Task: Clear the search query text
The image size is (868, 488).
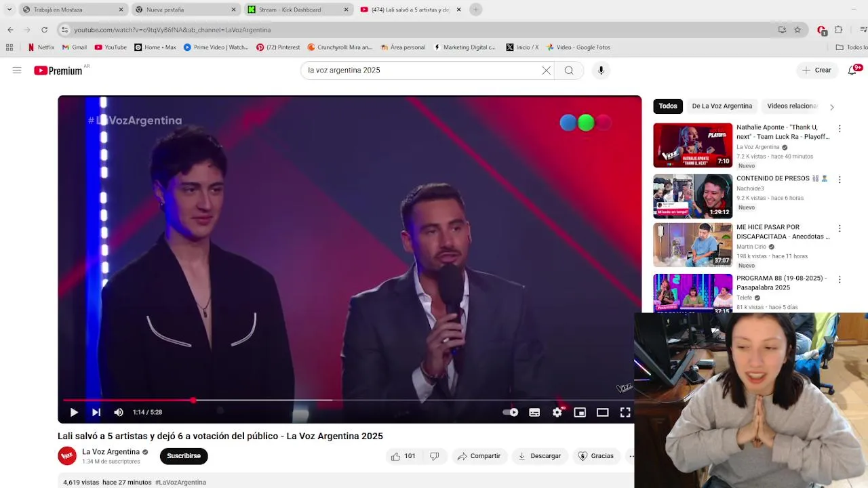Action: [x=546, y=70]
